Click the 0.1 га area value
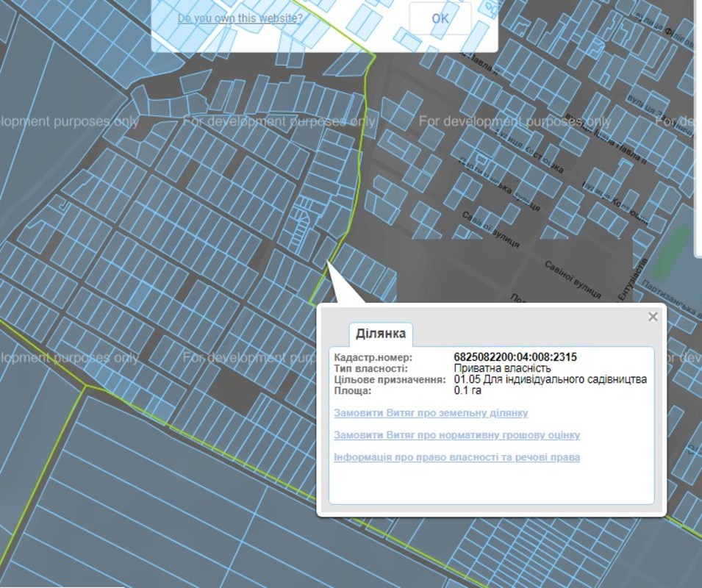This screenshot has width=702, height=588. coord(468,390)
